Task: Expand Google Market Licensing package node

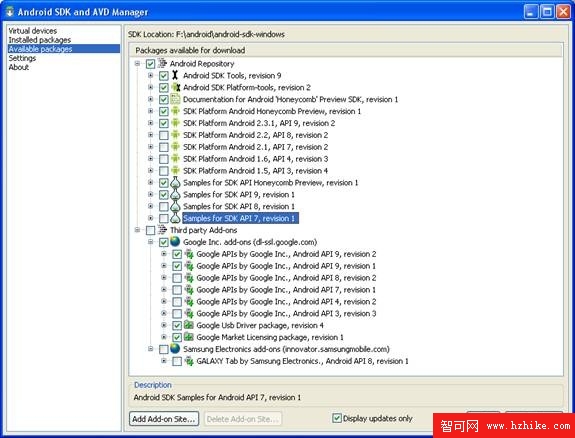Action: tap(164, 337)
